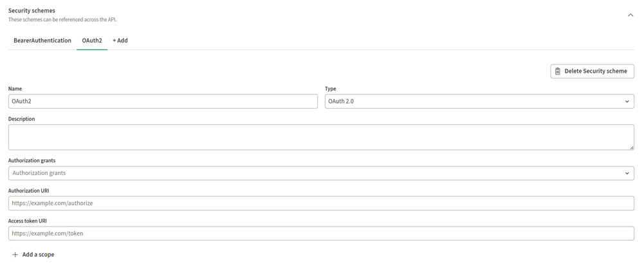This screenshot has width=644, height=265.
Task: Click the Access token URI input field
Action: pos(321,233)
